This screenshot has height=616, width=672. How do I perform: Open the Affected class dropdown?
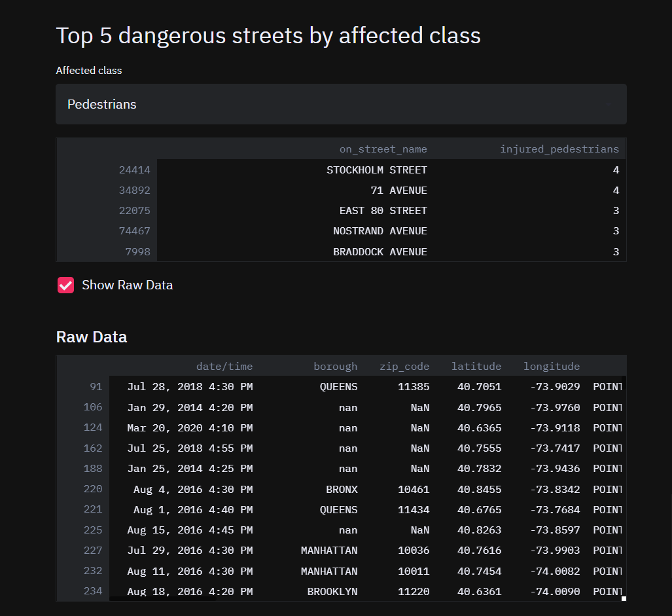[340, 104]
